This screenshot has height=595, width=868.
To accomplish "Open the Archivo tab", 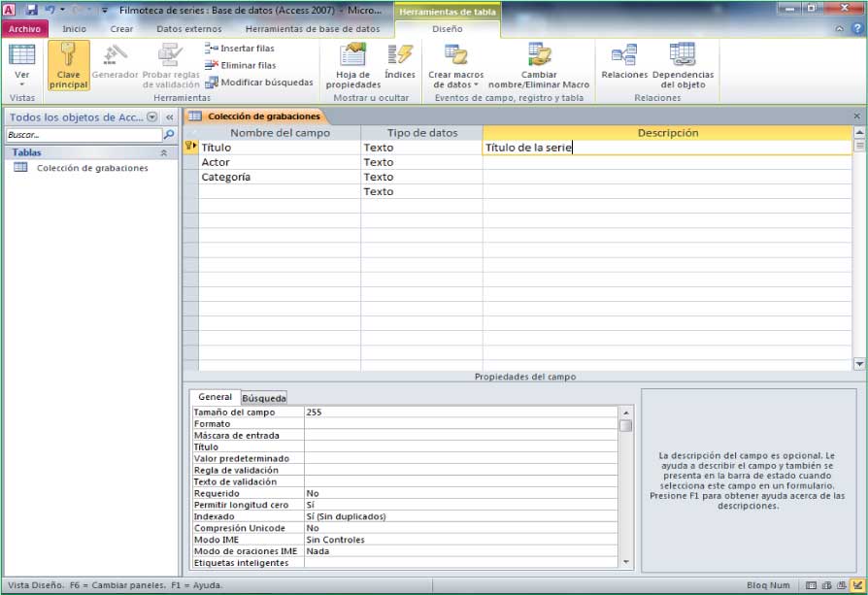I will (25, 29).
